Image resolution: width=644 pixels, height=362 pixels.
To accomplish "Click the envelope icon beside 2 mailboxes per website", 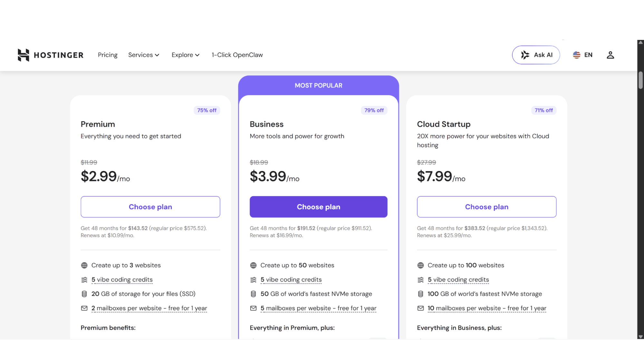I will [84, 308].
